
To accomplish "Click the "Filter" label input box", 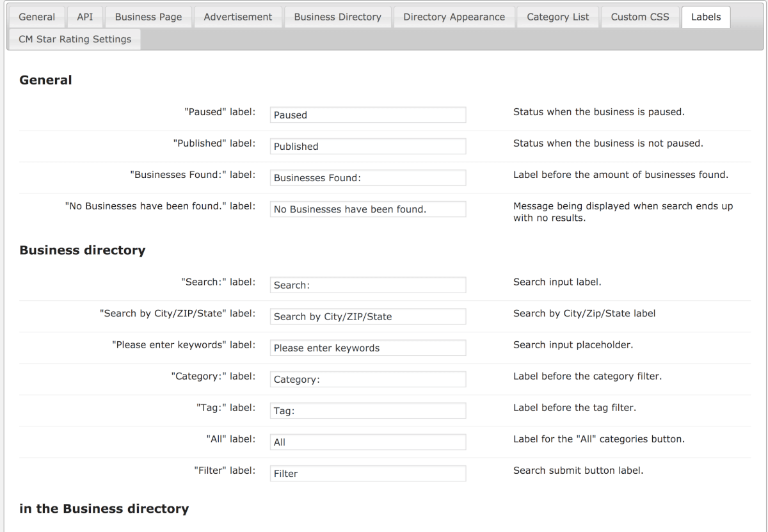I will point(367,474).
